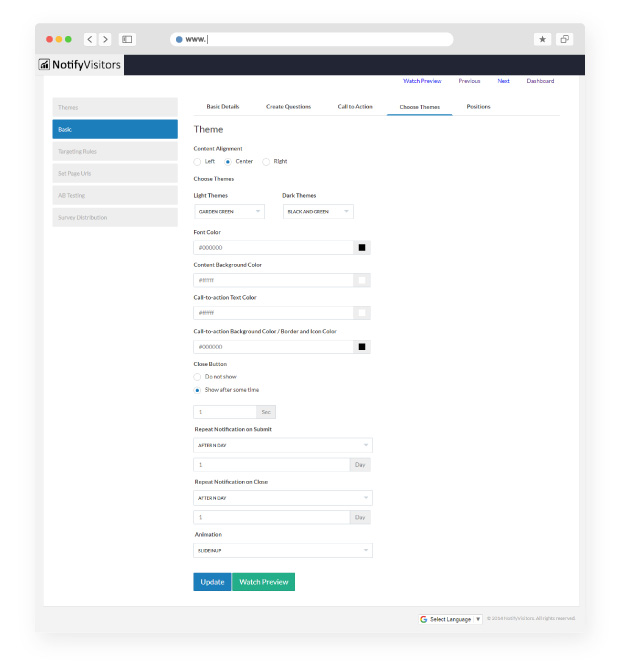Open Call-to-action Background Color black swatch
Screen dimensions: 620x670
362,347
